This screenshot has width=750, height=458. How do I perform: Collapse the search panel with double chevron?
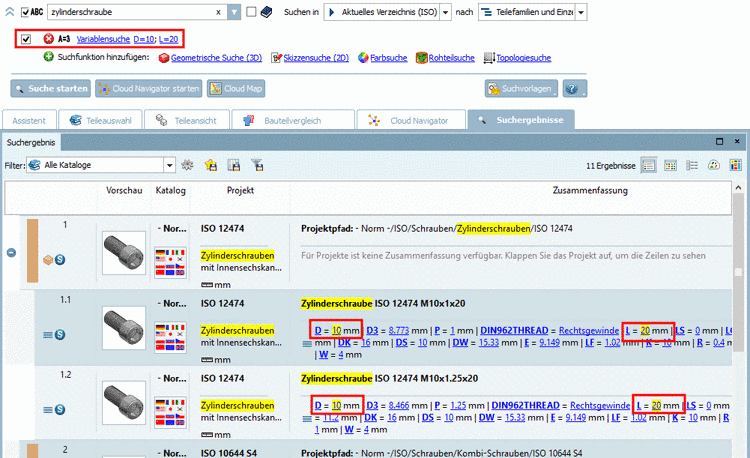coord(10,12)
